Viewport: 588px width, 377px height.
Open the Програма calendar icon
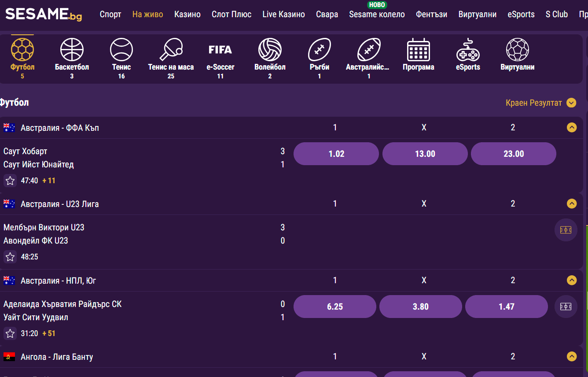click(419, 49)
